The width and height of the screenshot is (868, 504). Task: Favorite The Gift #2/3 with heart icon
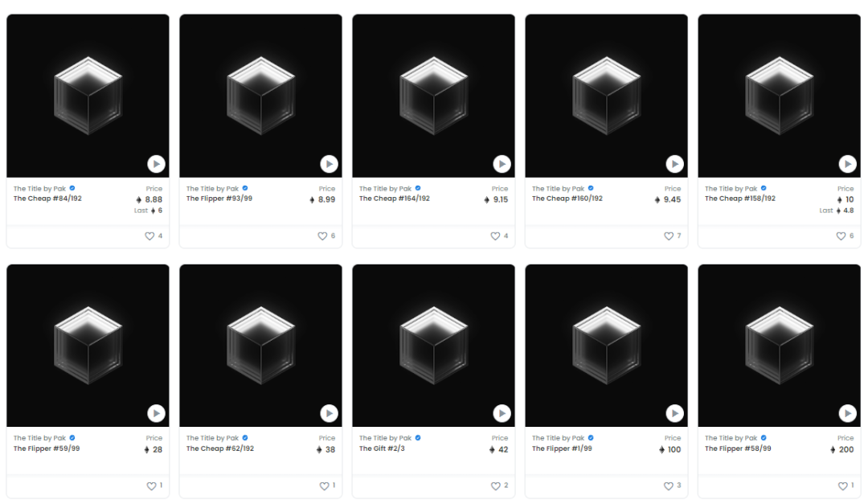click(495, 486)
